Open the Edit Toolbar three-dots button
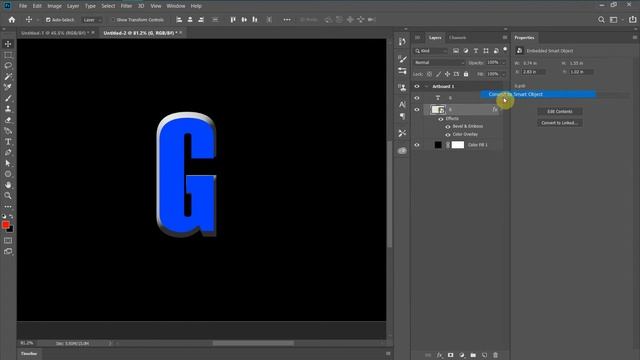Viewport: 640px width, 360px height. click(8, 207)
